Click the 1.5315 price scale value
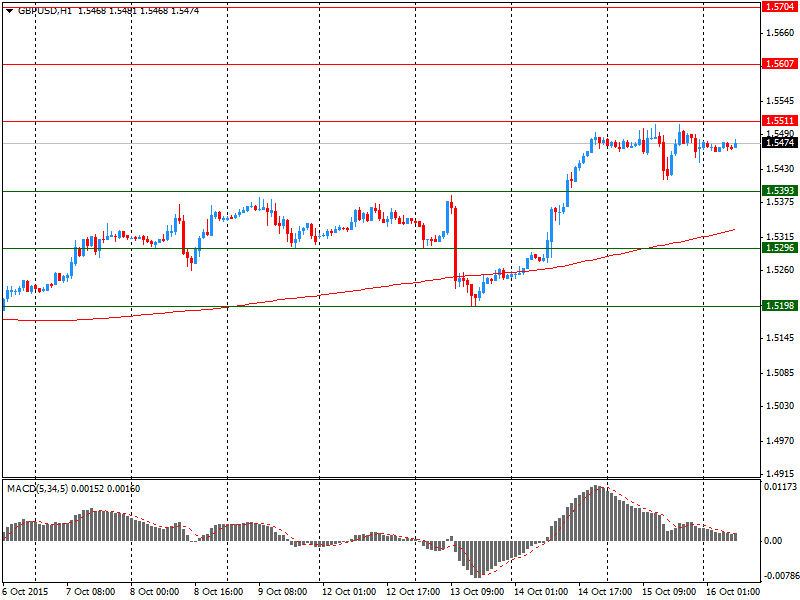Viewport: 800px width, 600px height. (x=781, y=237)
